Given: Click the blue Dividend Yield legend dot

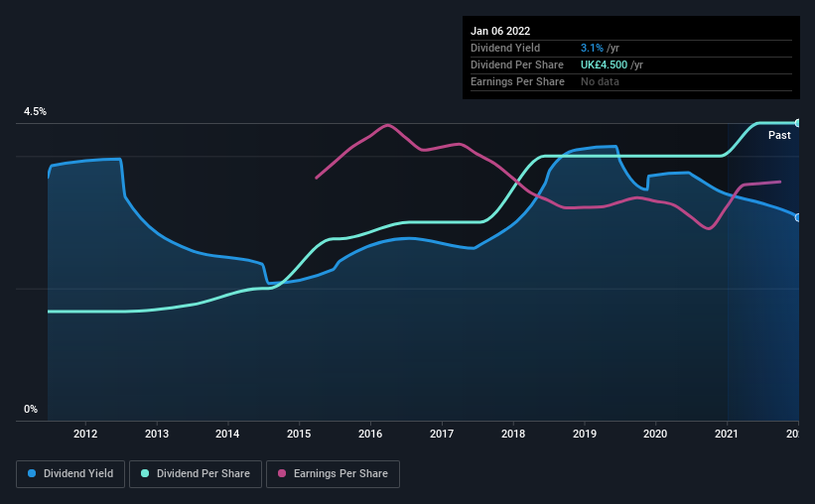Looking at the screenshot, I should (32, 473).
